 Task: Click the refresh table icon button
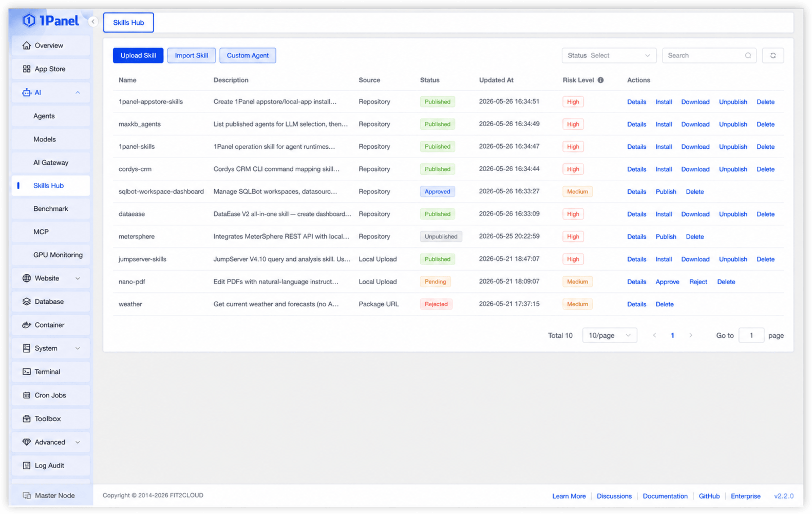pyautogui.click(x=773, y=55)
